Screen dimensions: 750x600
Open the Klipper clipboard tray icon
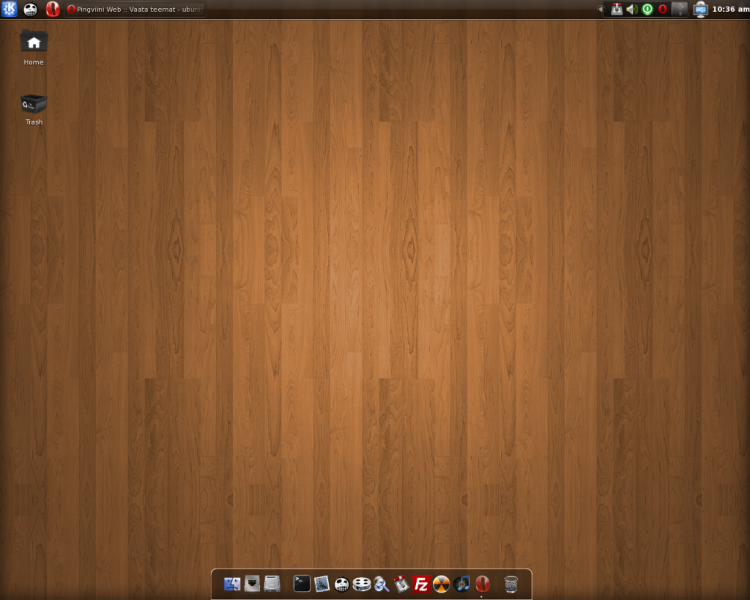click(617, 9)
